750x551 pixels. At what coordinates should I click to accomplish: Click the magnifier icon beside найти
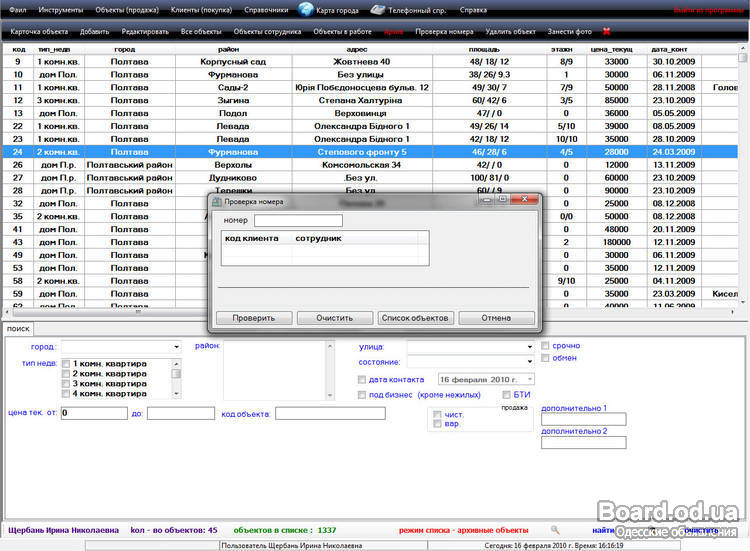click(x=555, y=530)
